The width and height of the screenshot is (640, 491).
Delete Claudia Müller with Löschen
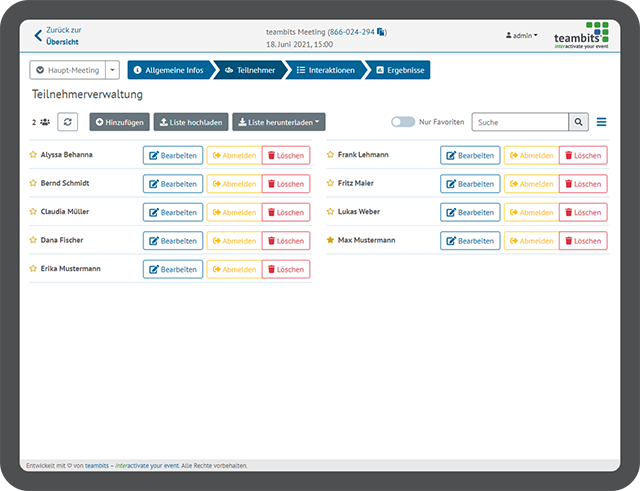286,212
